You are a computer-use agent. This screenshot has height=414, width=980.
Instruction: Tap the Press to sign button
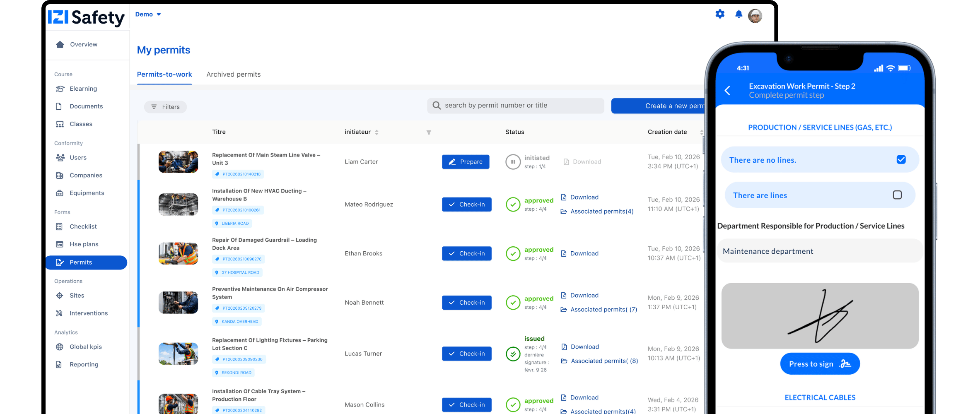820,364
